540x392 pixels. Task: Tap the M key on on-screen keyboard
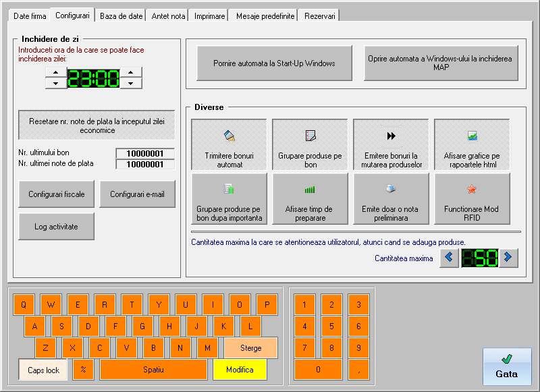coord(207,348)
